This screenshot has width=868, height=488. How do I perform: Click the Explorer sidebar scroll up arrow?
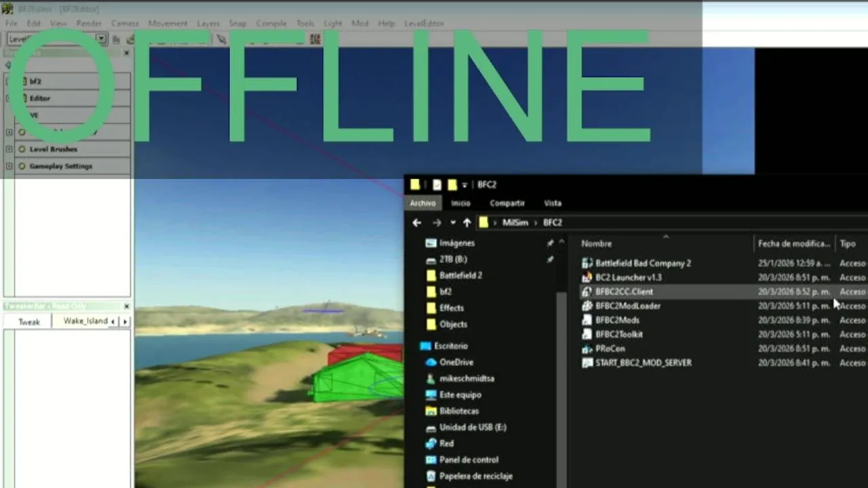561,242
